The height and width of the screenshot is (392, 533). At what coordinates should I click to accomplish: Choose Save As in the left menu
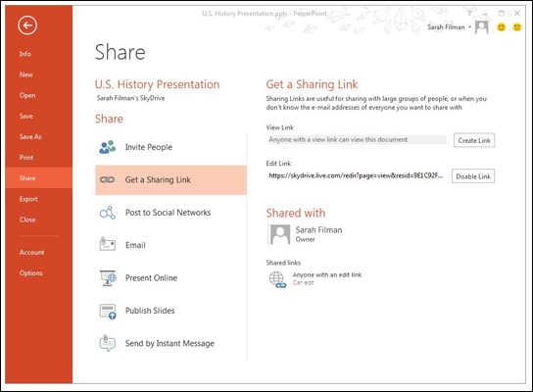click(x=30, y=136)
